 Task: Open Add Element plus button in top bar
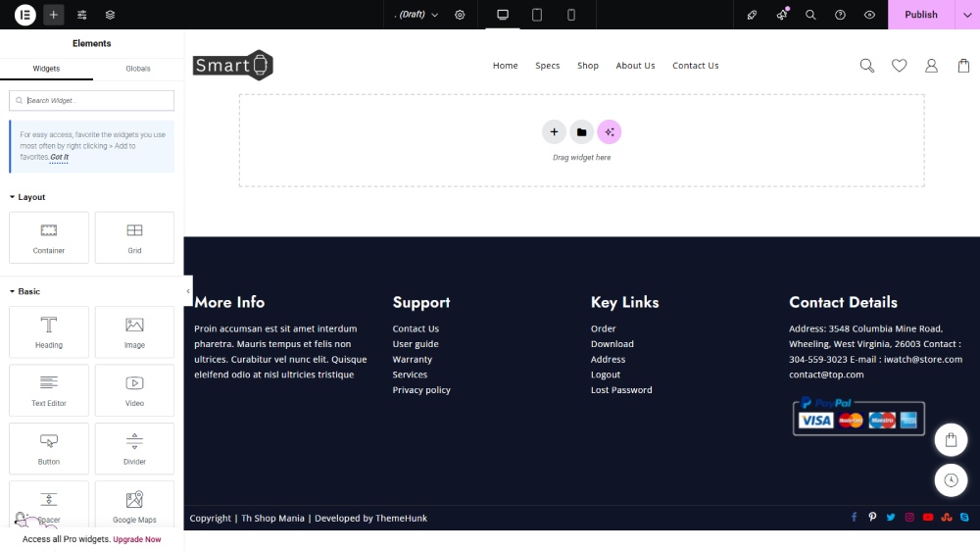coord(54,15)
